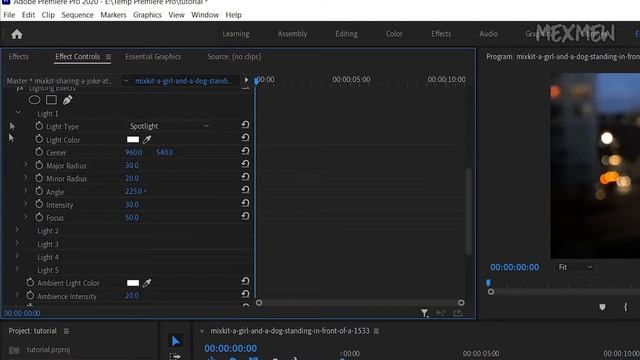640x360 pixels.
Task: Expand the Major Radius slider row
Action: coord(26,164)
